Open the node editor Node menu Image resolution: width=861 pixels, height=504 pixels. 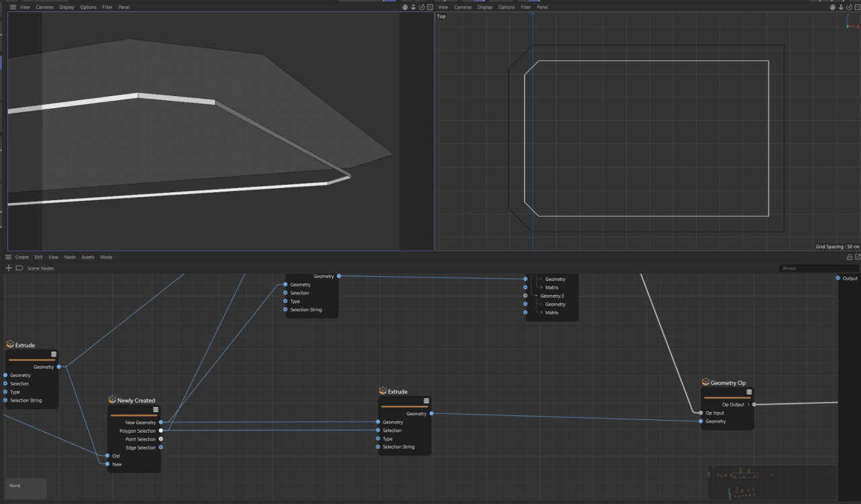tap(70, 257)
